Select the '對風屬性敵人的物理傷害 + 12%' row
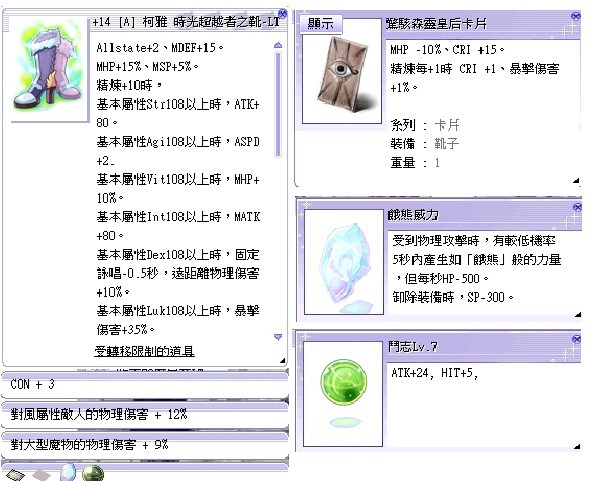Viewport: 594px width, 481px height. pyautogui.click(x=144, y=415)
